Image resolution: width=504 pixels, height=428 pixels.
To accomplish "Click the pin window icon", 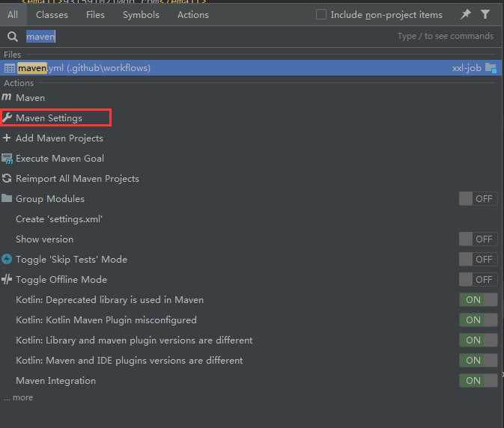I will click(x=465, y=14).
